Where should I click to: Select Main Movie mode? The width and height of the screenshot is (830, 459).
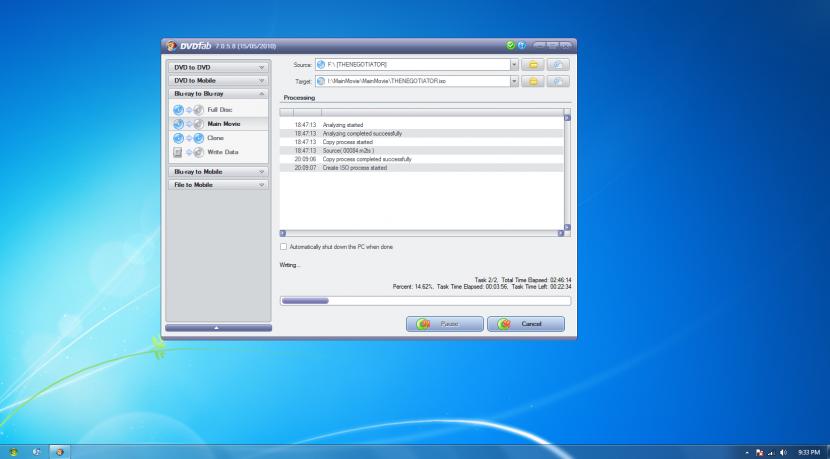(224, 124)
